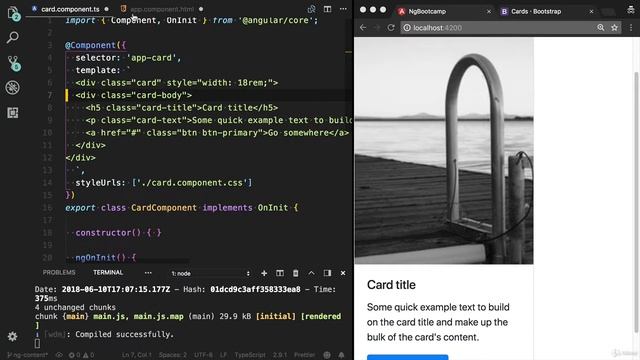
Task: Split the editor with the split icon
Action: pos(327,9)
